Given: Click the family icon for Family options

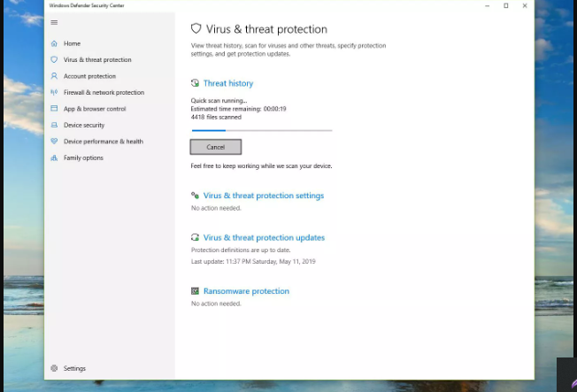Looking at the screenshot, I should [x=54, y=158].
